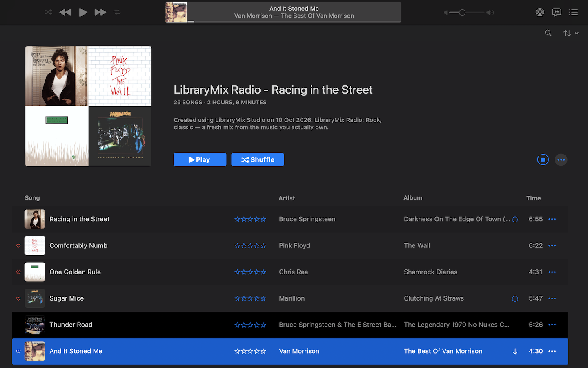Screen dimensions: 588x368
Task: Open the AirPlay output selector
Action: (x=540, y=12)
